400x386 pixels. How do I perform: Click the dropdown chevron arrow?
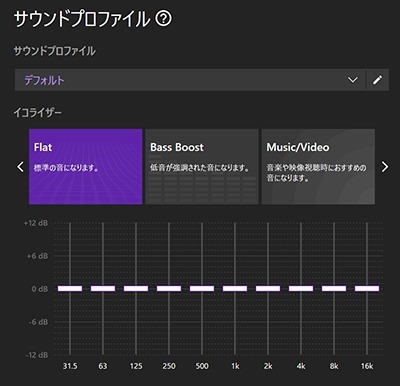tap(353, 80)
